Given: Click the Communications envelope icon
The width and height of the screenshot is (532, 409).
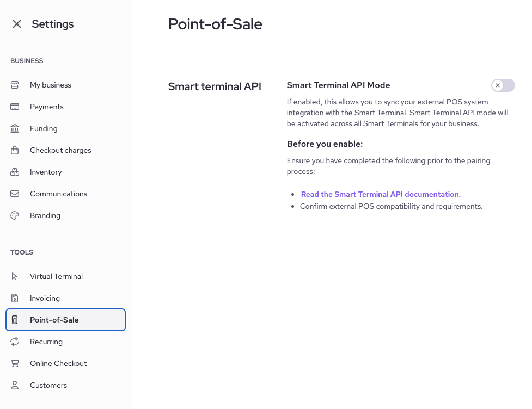Looking at the screenshot, I should tap(15, 194).
